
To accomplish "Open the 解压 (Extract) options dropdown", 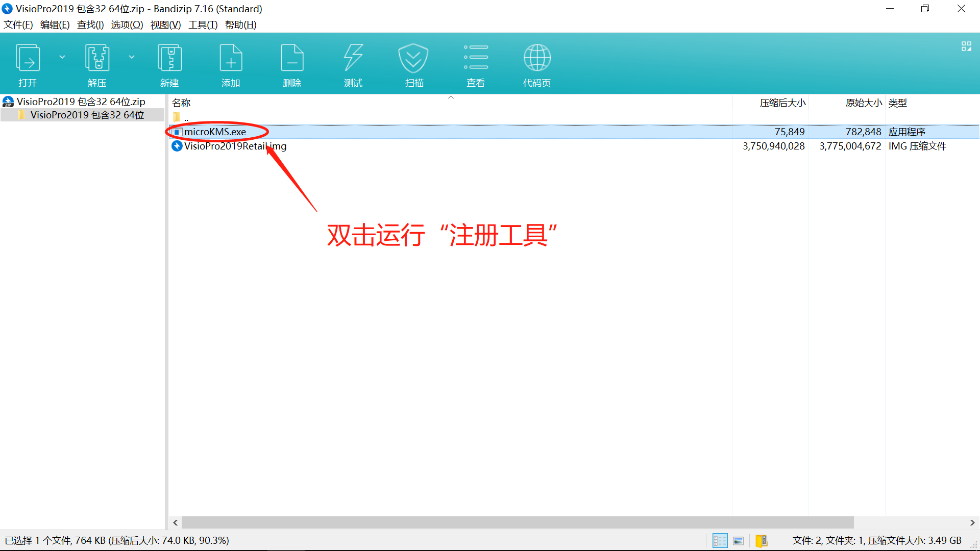I will (x=132, y=57).
